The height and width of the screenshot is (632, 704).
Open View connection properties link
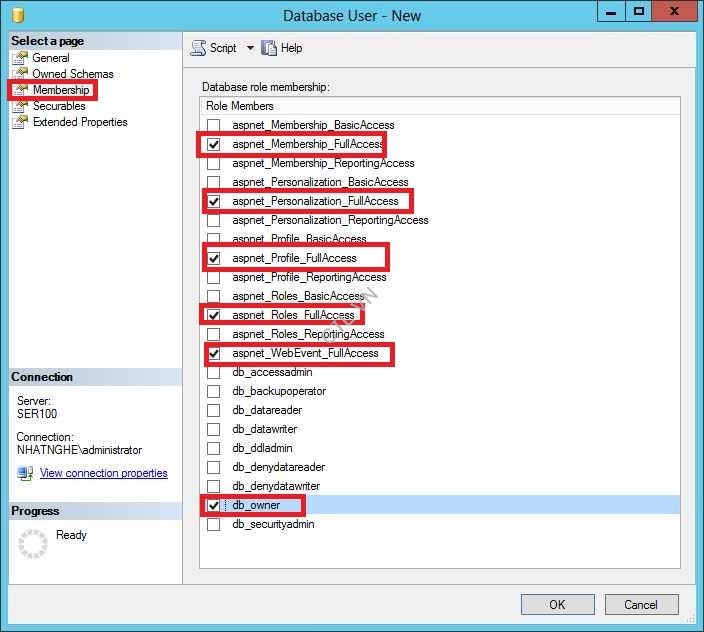click(x=103, y=473)
